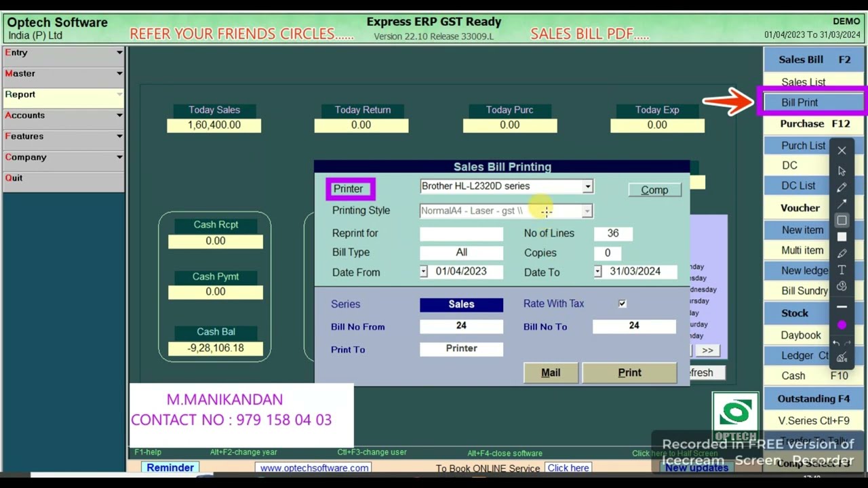This screenshot has height=488, width=868.
Task: Click the Bill No From field
Action: (x=461, y=326)
